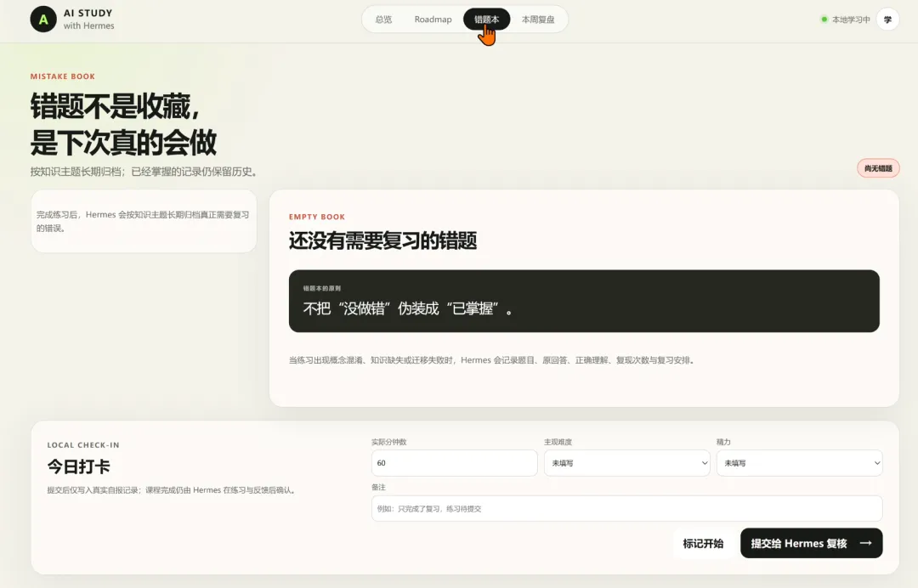918x588 pixels.
Task: Click the 标记开始 button
Action: pyautogui.click(x=703, y=544)
